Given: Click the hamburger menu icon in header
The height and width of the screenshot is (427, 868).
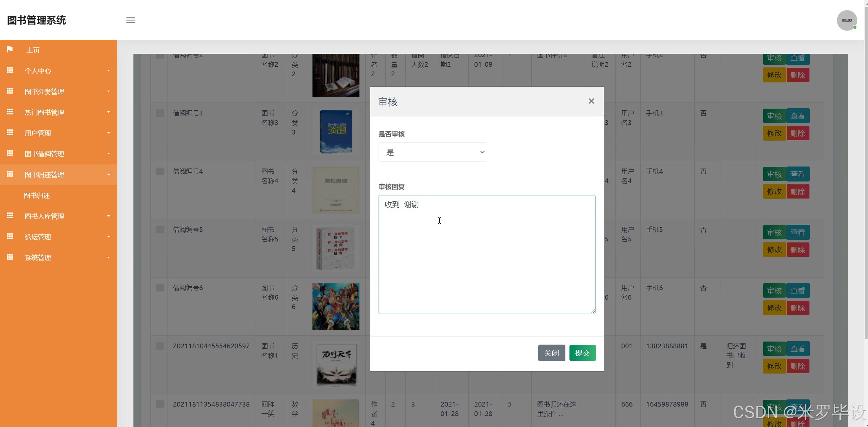Looking at the screenshot, I should [130, 20].
